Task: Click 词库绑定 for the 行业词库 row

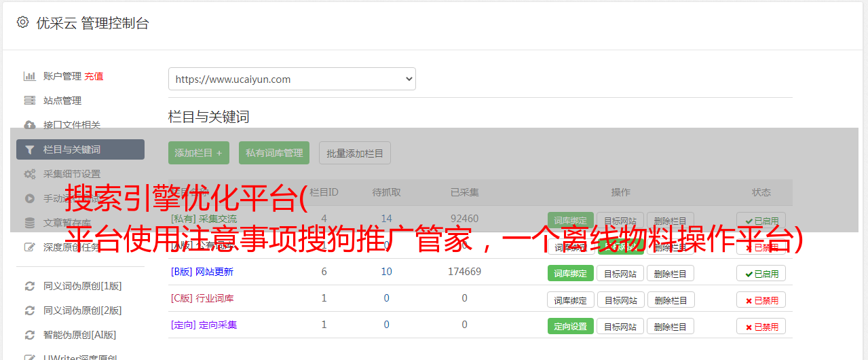Action: tap(571, 300)
